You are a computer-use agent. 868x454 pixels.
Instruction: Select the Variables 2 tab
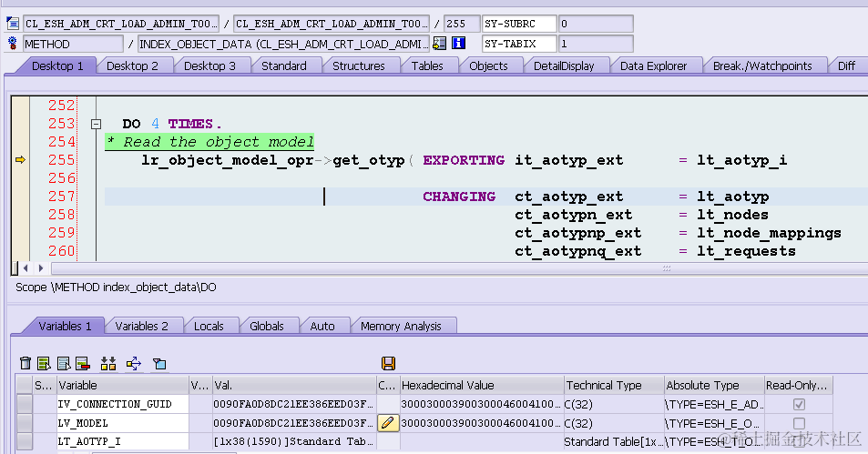[142, 327]
